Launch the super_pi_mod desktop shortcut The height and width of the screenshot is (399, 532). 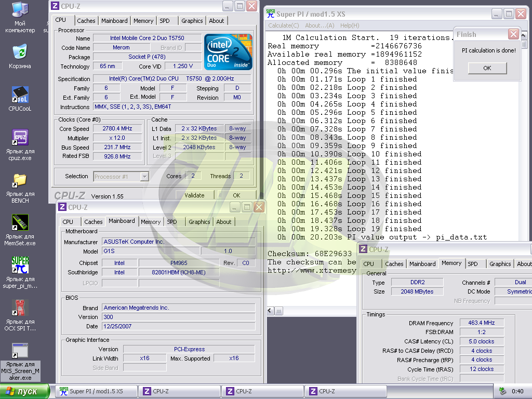(x=20, y=272)
